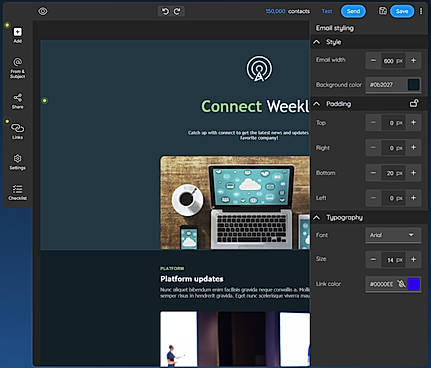Select the Catch up with connect paragraph
The image size is (431, 368).
[249, 135]
